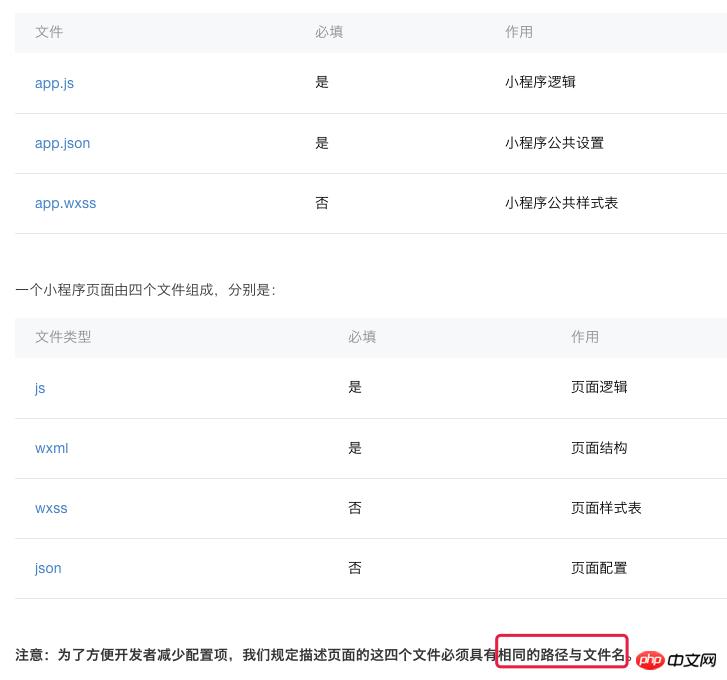The height and width of the screenshot is (680, 727).
Task: Click the 一个小程序页面由四个文件组成 paragraph
Action: 145,290
